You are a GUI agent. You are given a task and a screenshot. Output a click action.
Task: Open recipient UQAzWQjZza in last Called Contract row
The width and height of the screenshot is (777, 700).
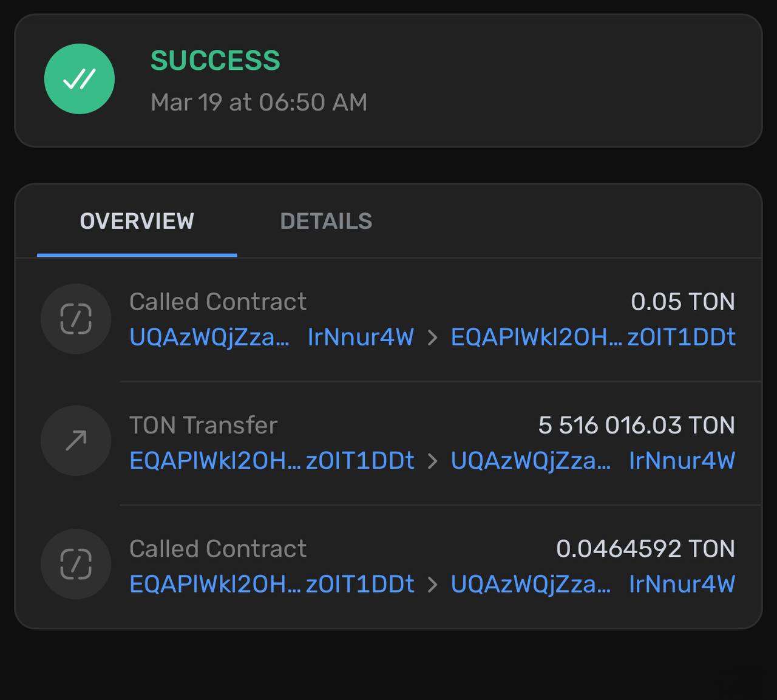coord(592,584)
